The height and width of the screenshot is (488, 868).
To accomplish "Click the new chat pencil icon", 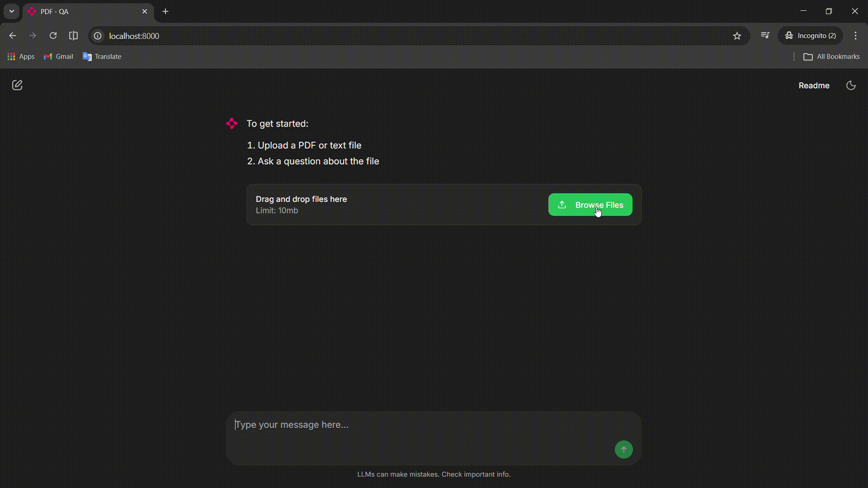I will pyautogui.click(x=17, y=85).
